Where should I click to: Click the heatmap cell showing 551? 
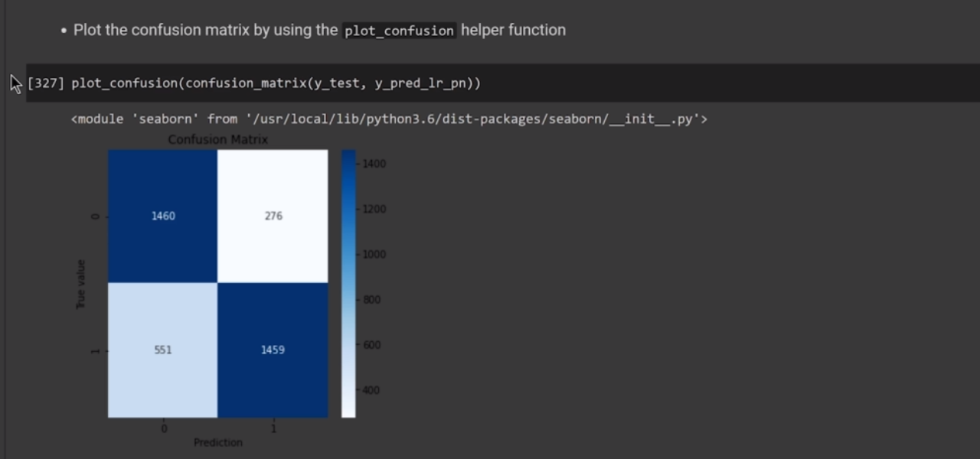(x=163, y=350)
